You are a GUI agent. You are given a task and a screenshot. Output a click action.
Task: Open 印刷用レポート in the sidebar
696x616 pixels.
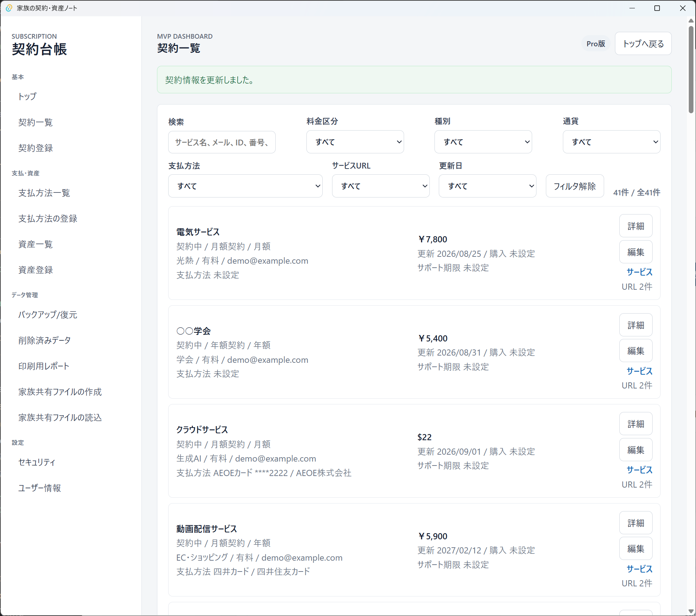coord(44,366)
